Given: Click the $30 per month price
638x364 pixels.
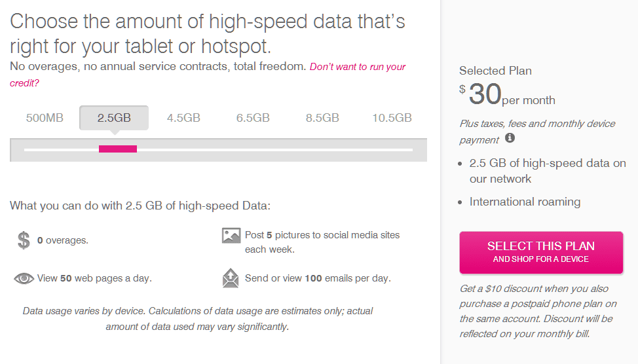Looking at the screenshot, I should tap(508, 95).
